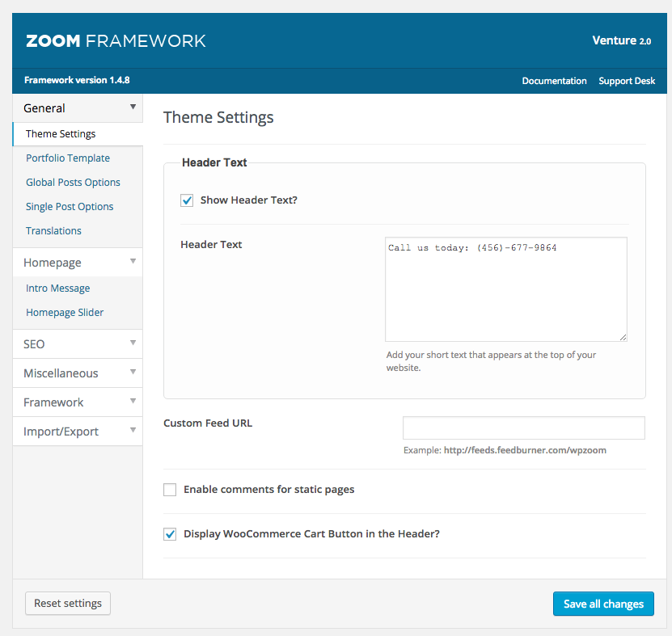This screenshot has height=636, width=672.
Task: Open the Translations page
Action: point(53,231)
